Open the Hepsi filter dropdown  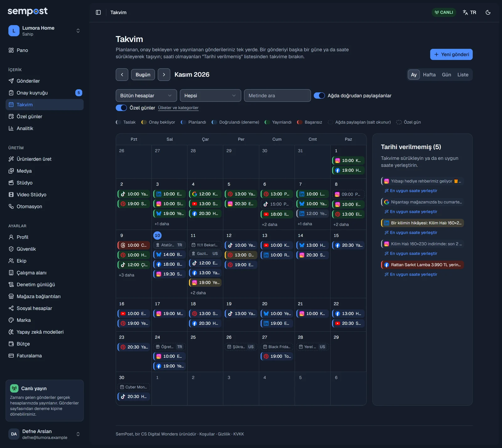tap(211, 96)
